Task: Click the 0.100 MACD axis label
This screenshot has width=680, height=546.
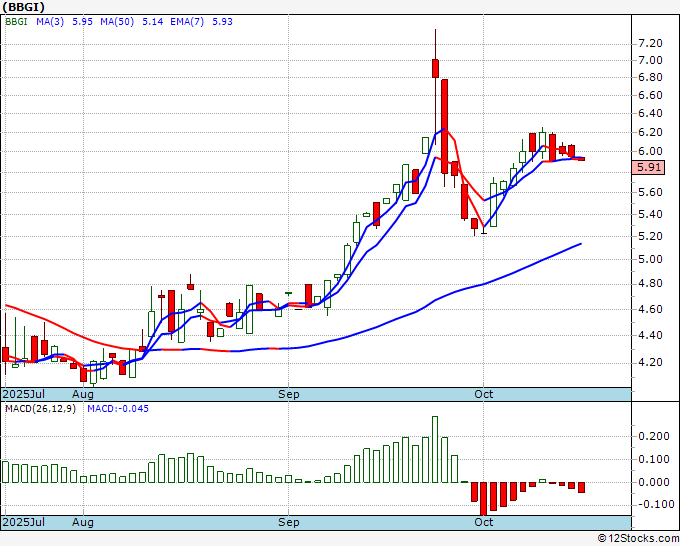Action: [654, 459]
